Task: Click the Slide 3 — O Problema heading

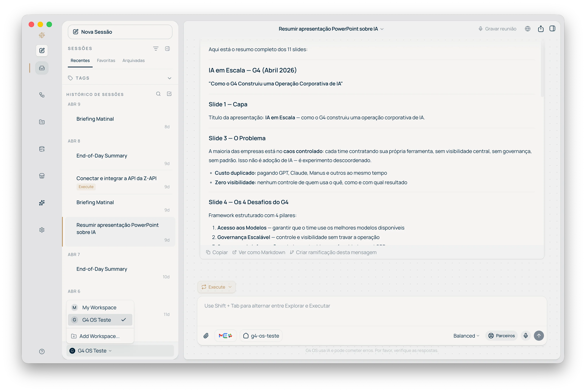Action: pos(237,138)
